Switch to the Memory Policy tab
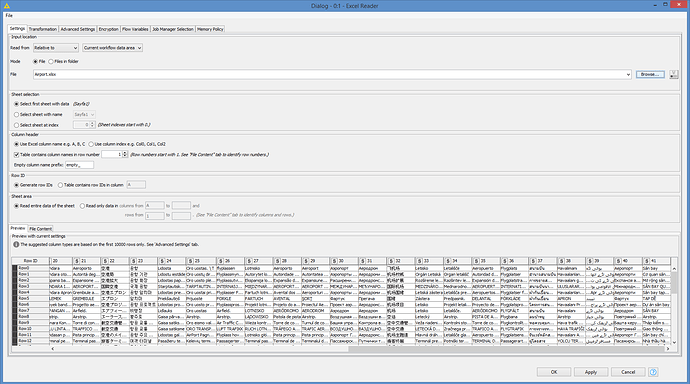Image resolution: width=690 pixels, height=384 pixels. pos(210,29)
